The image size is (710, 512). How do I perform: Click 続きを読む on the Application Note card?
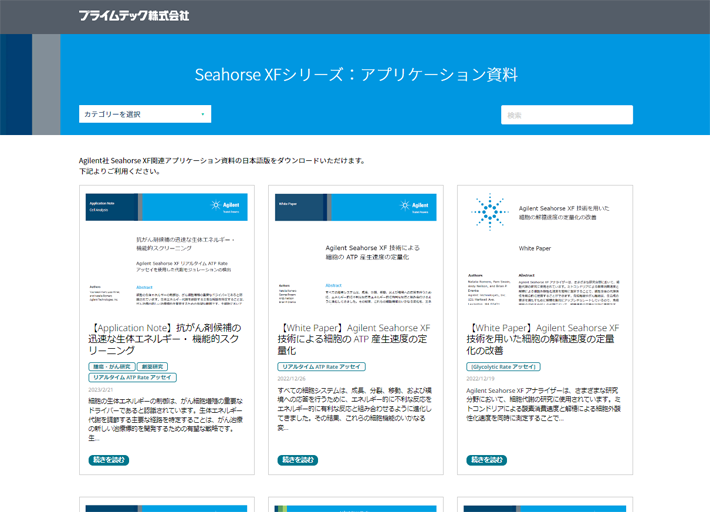pos(109,460)
